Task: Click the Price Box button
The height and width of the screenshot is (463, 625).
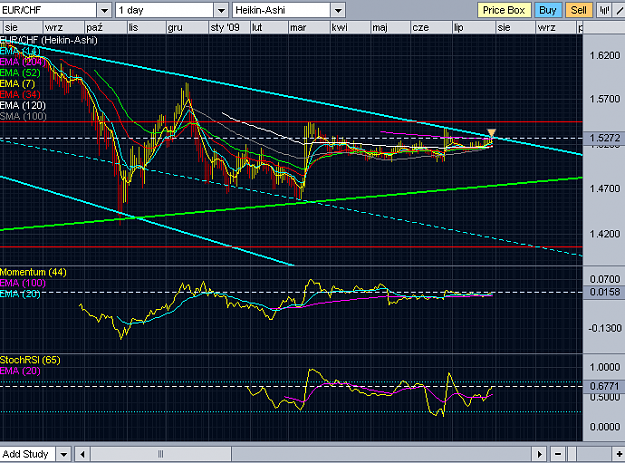Action: point(504,10)
